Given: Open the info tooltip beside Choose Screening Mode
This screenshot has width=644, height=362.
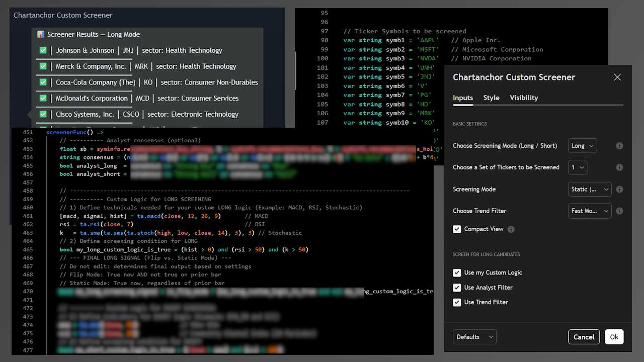Looking at the screenshot, I should tap(619, 146).
